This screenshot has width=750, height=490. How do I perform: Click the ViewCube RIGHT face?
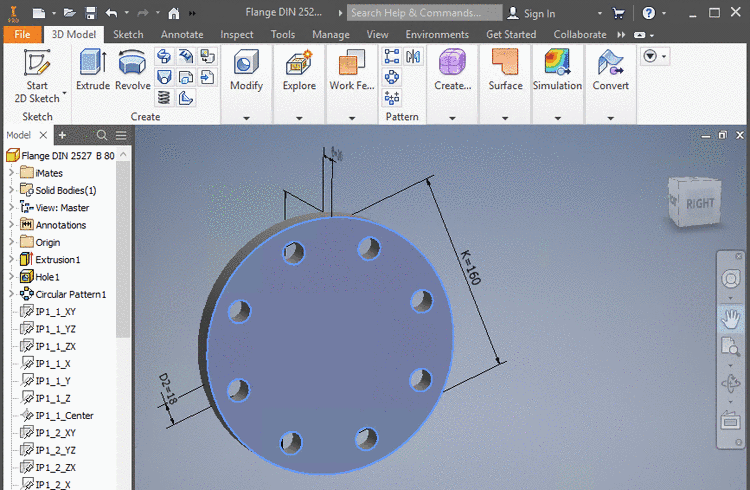699,204
